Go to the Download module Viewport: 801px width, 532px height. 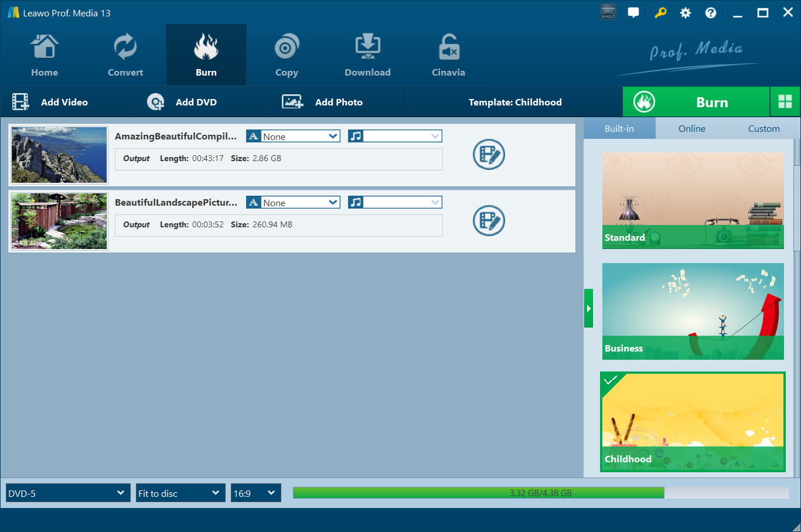[367, 56]
